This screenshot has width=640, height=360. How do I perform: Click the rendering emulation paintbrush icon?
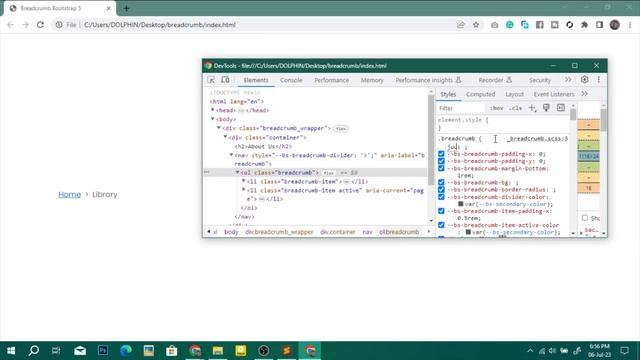click(546, 108)
